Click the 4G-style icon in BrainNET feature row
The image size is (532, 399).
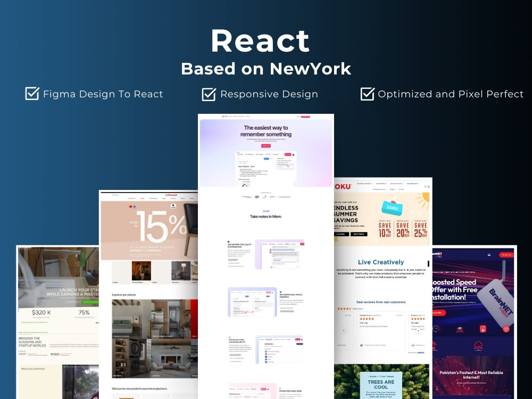(x=460, y=329)
